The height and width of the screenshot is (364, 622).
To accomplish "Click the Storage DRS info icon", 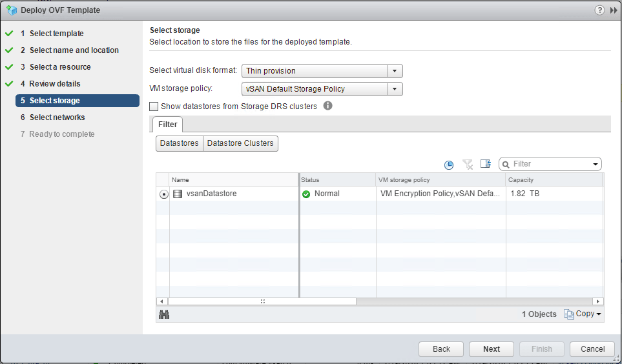I will 327,106.
